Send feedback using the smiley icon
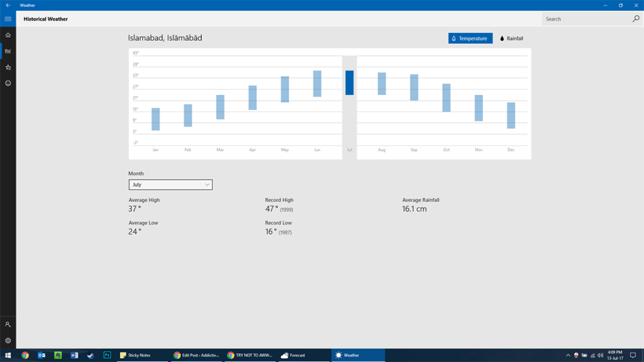This screenshot has width=644, height=362. coord(8,82)
